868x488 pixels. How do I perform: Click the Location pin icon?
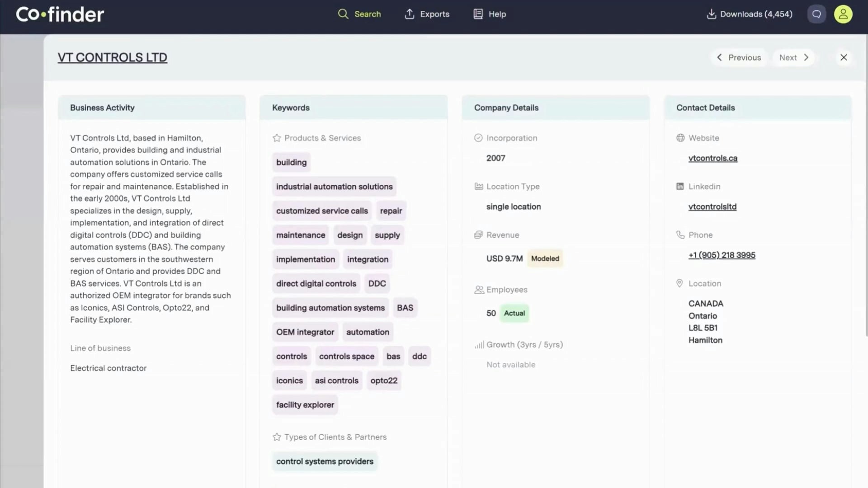pos(679,283)
